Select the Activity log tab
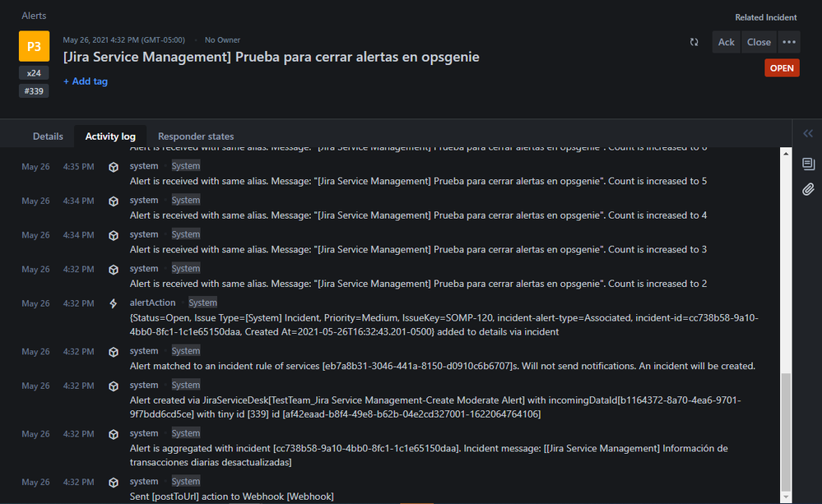Viewport: 822px width, 504px height. (110, 136)
